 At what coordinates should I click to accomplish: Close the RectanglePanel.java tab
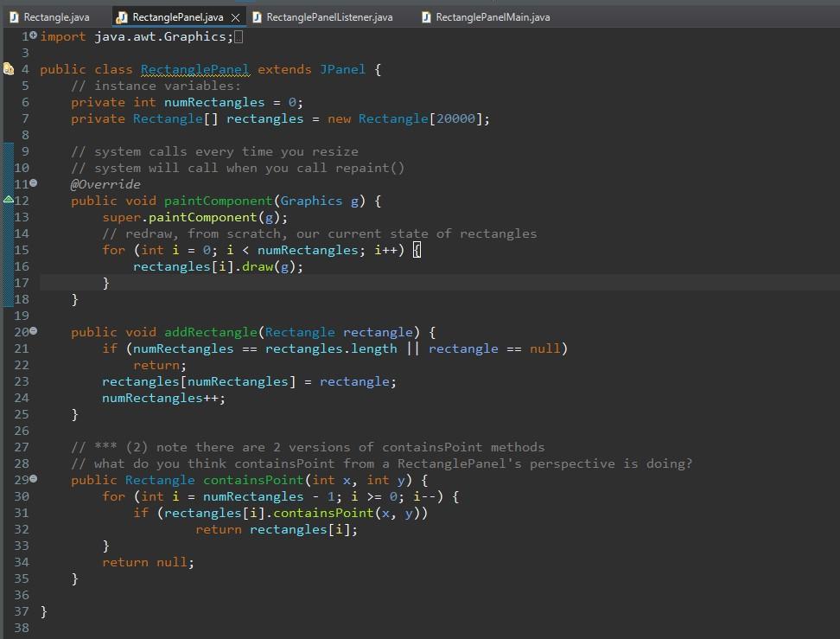tap(236, 16)
